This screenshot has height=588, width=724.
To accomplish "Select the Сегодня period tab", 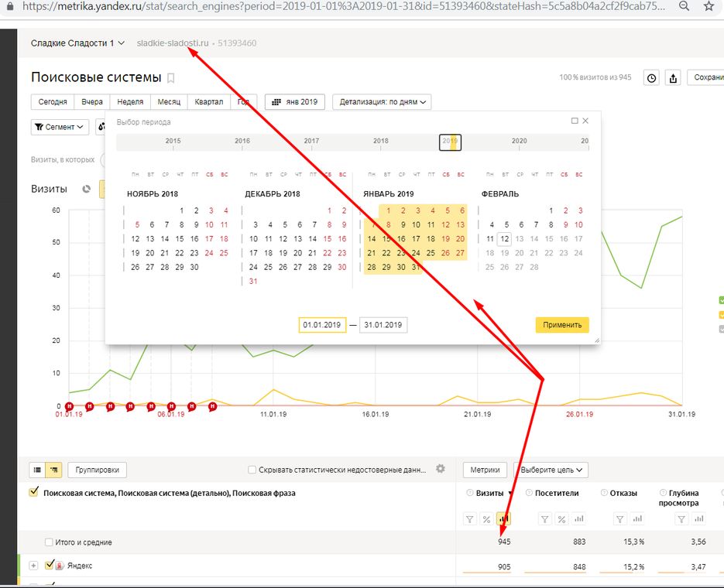I will coord(53,102).
